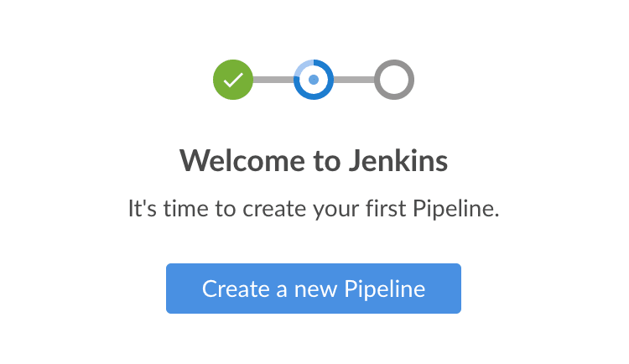
Task: Click the Welcome to Jenkins heading
Action: click(314, 160)
